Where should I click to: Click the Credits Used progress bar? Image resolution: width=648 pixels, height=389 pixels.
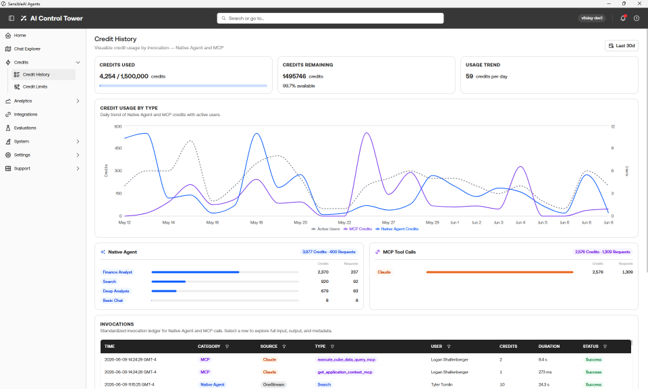point(183,86)
